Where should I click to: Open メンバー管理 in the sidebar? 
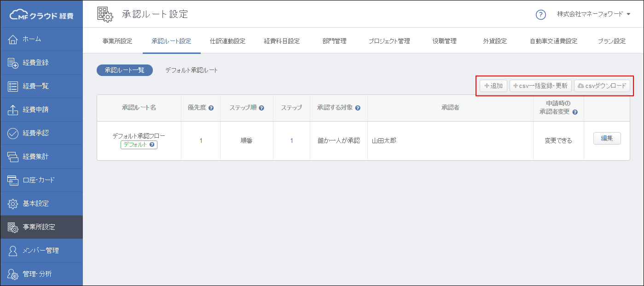coord(41,251)
